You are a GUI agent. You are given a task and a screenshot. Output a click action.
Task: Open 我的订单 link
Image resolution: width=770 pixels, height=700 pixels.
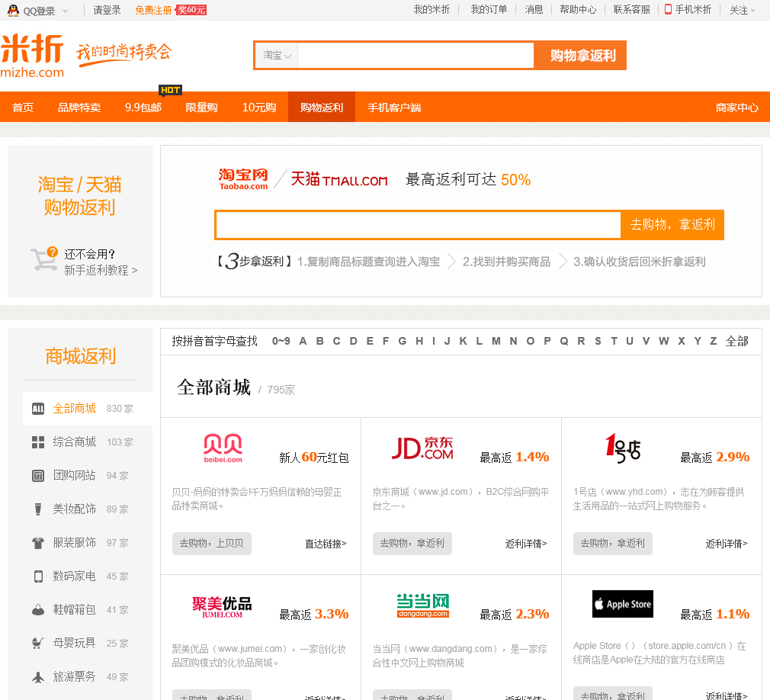[489, 9]
